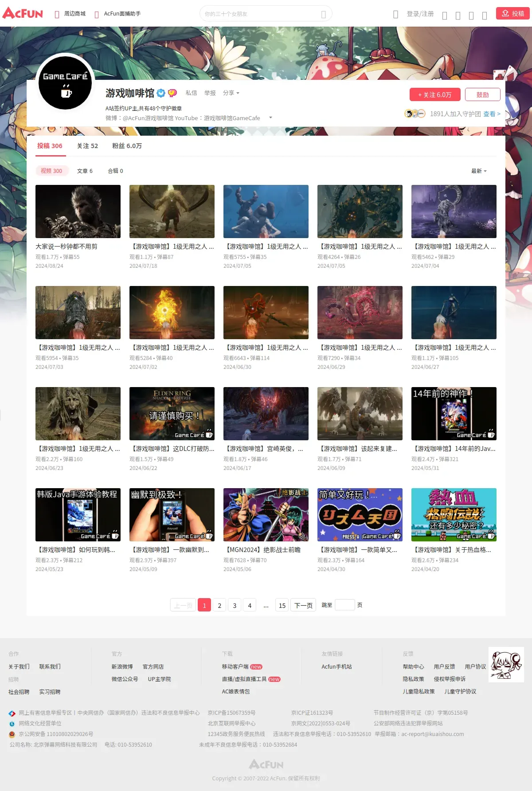Open 帮助中心 footer link
The image size is (532, 791).
pos(414,666)
